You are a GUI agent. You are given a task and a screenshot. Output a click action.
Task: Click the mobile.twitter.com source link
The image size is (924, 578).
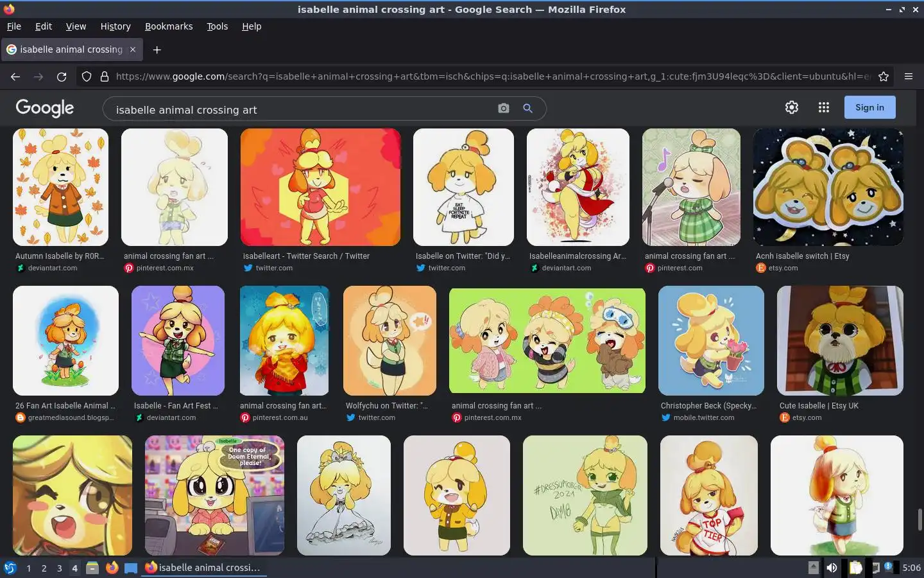(x=703, y=417)
